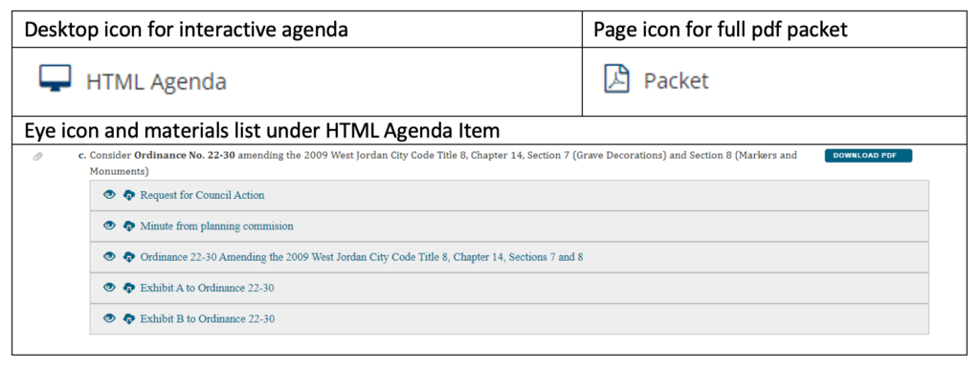Click cloud download icon for Minute from planning commision
Screen dimensions: 980x368
[129, 227]
